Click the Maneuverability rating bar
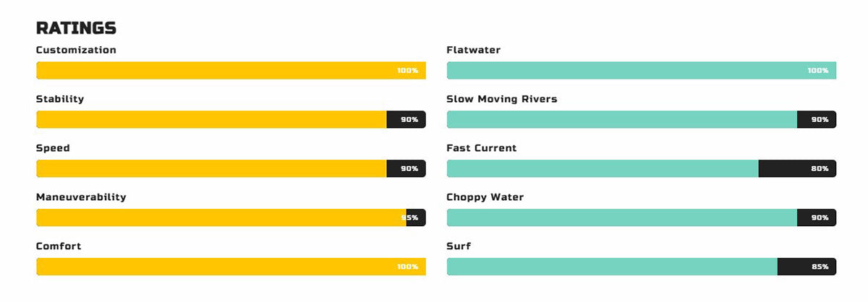 (231, 217)
